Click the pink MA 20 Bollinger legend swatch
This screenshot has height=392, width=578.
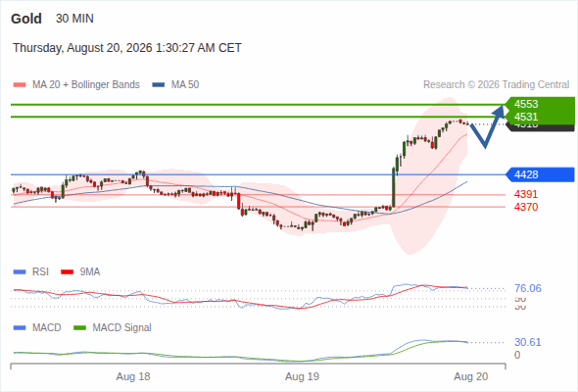tap(20, 85)
